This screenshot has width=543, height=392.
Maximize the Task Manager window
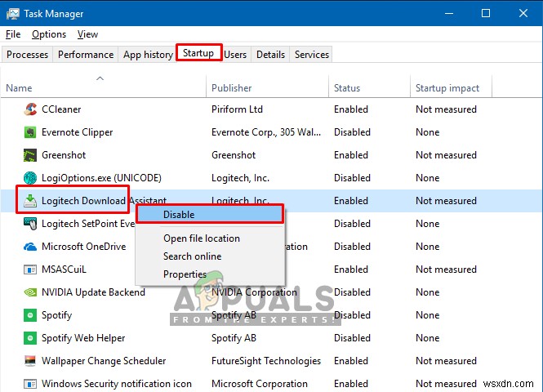(x=486, y=14)
